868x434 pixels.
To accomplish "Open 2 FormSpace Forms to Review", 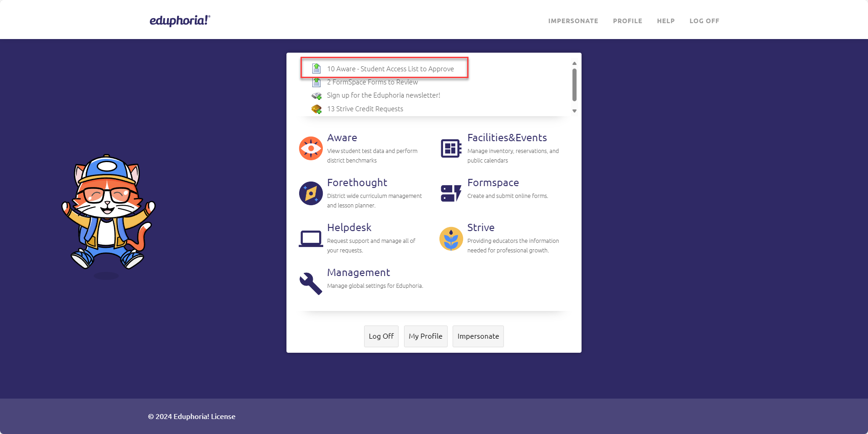I will point(372,82).
